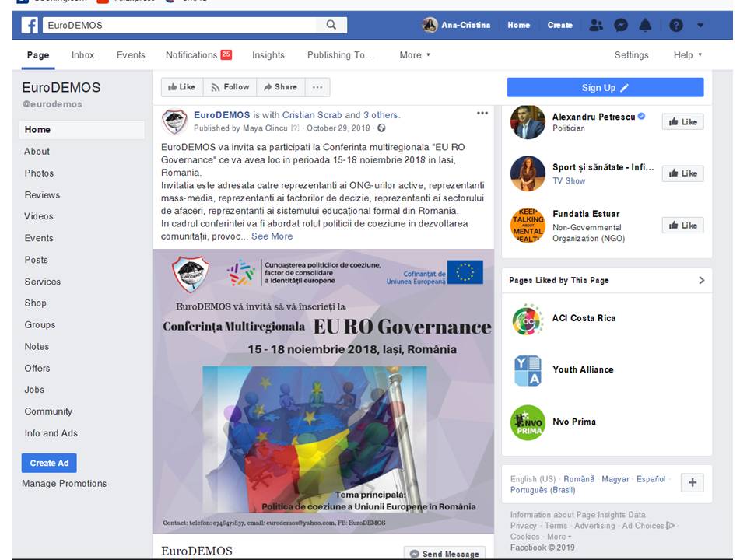Open Cristian Scrab profile link
This screenshot has width=747, height=560.
point(312,115)
